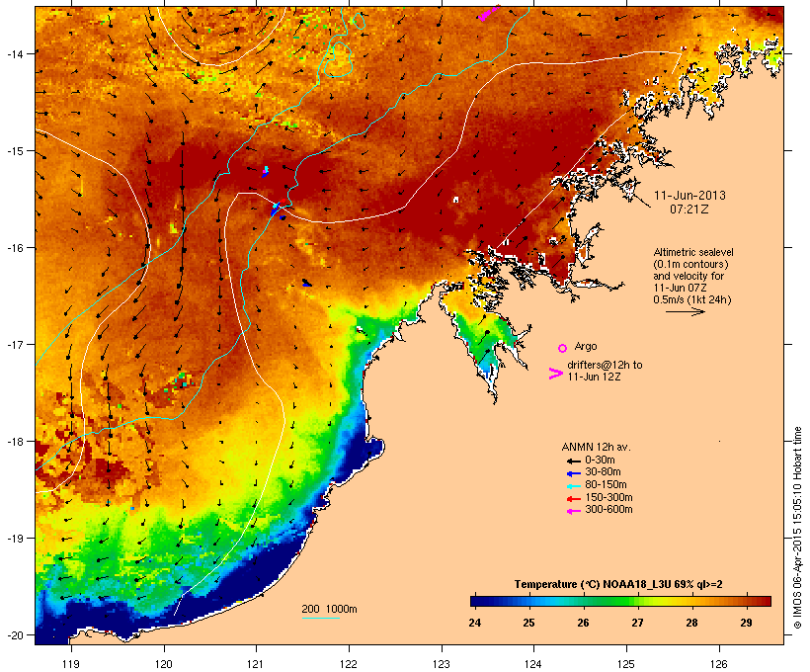This screenshot has height=672, width=810.
Task: Click the longitude axis label 123
Action: point(442,664)
